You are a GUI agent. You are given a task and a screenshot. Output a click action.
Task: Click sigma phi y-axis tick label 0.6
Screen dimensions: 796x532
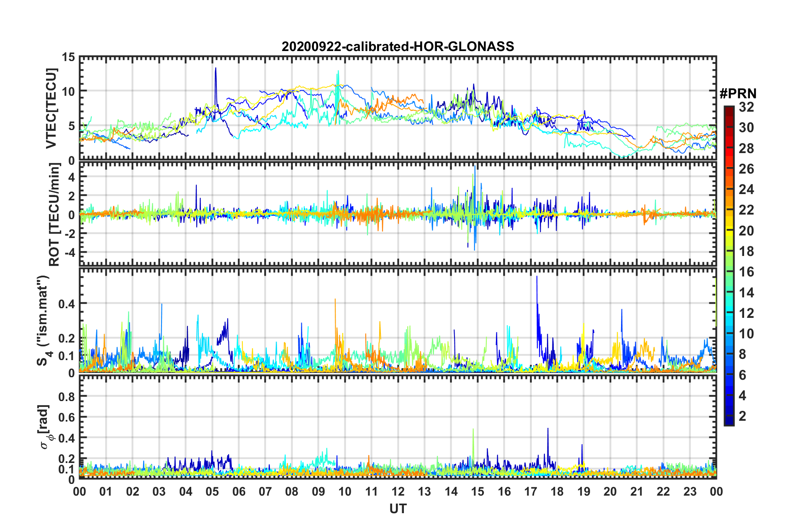67,417
